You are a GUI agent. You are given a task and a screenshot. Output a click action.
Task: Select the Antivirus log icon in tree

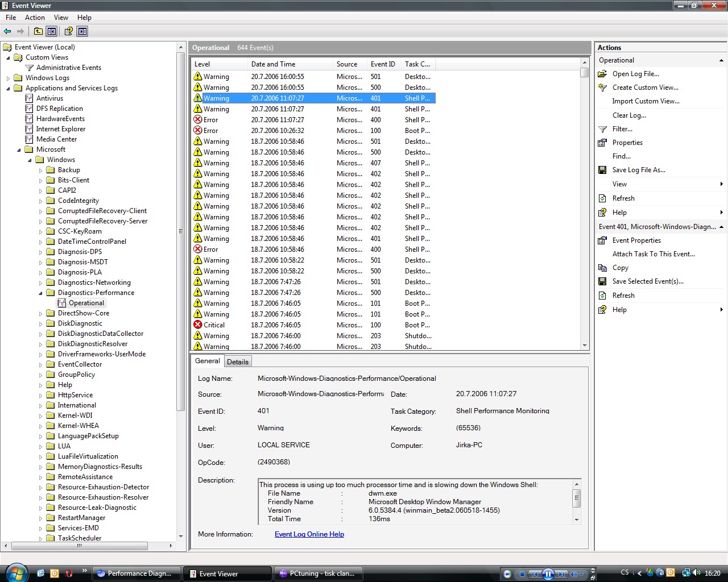pyautogui.click(x=30, y=98)
